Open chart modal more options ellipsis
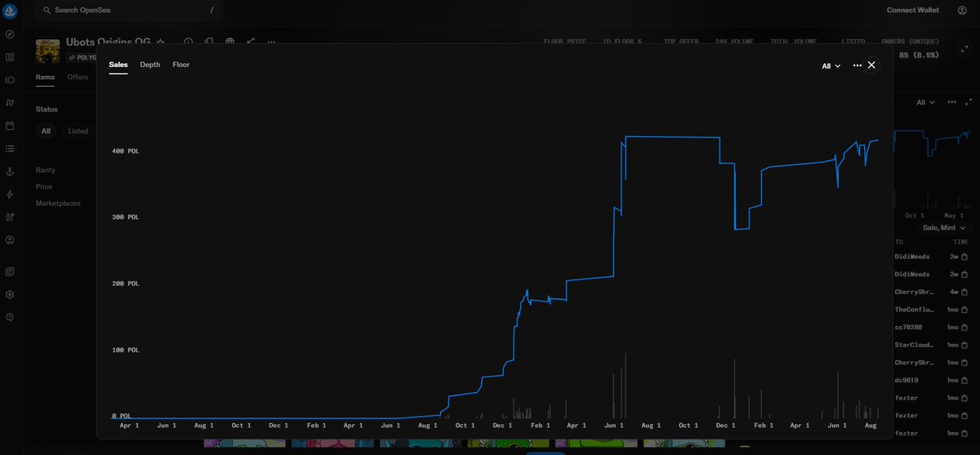 (x=857, y=65)
